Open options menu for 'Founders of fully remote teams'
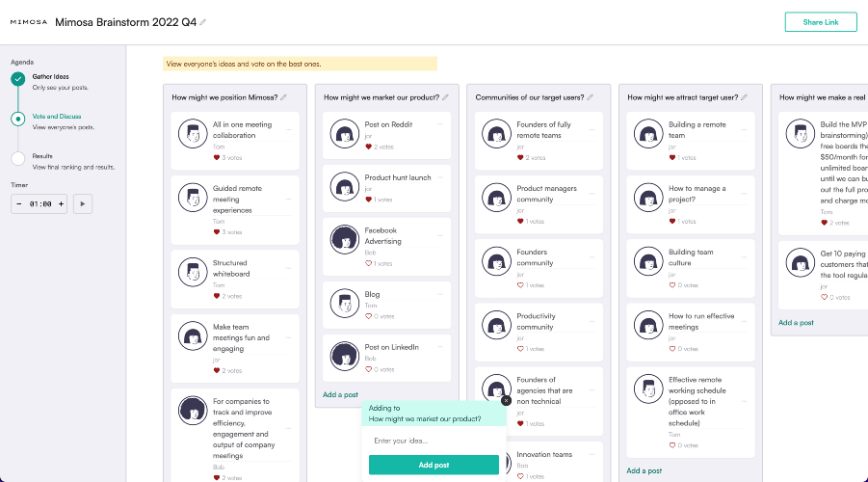 click(x=592, y=129)
